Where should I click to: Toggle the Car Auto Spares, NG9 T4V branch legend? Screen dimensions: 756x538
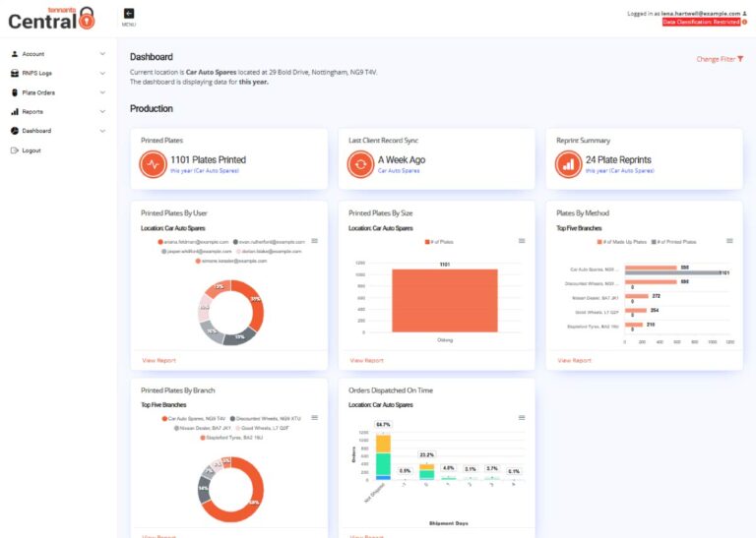tap(194, 419)
